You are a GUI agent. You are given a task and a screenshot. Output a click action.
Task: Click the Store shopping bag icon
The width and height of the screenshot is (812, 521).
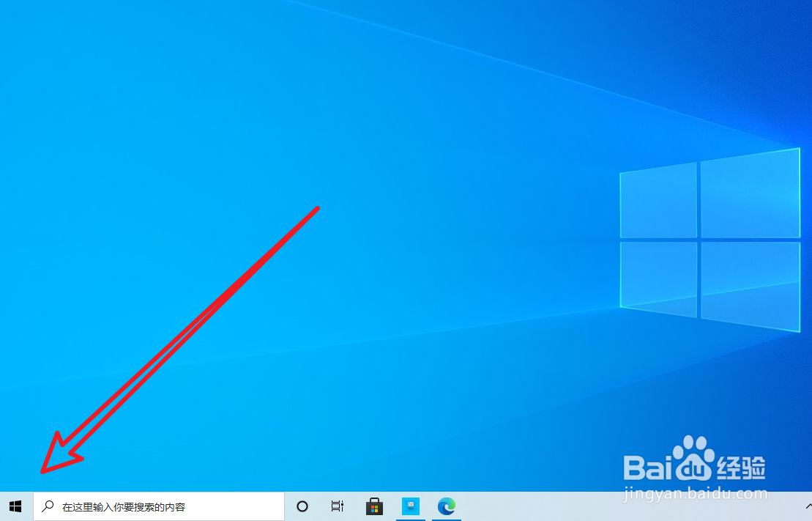point(374,506)
